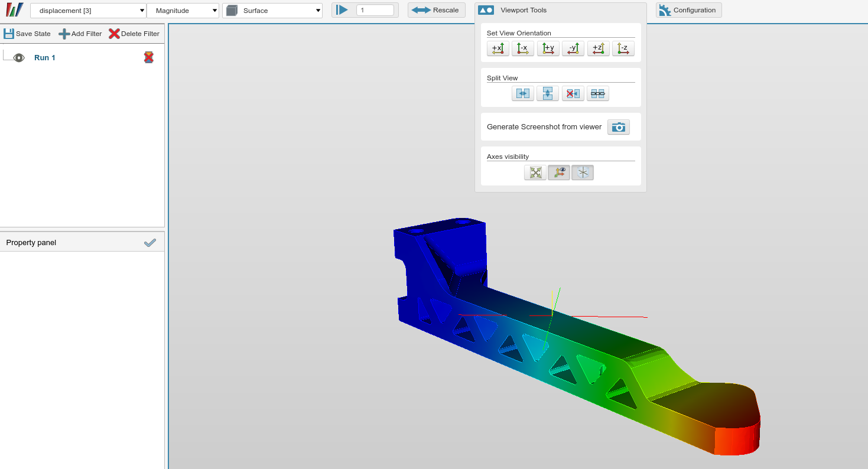Image resolution: width=868 pixels, height=469 pixels.
Task: Open the Configuration menu
Action: pos(688,10)
